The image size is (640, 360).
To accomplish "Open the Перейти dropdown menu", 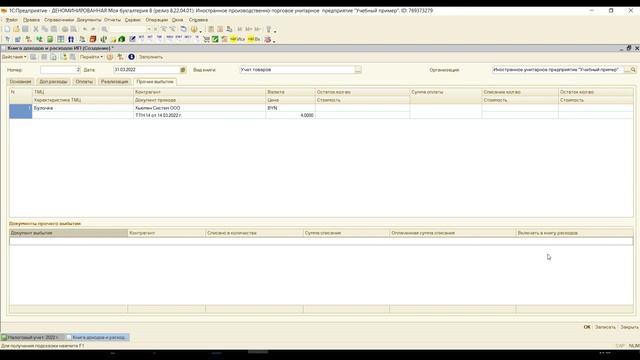I will click(91, 57).
